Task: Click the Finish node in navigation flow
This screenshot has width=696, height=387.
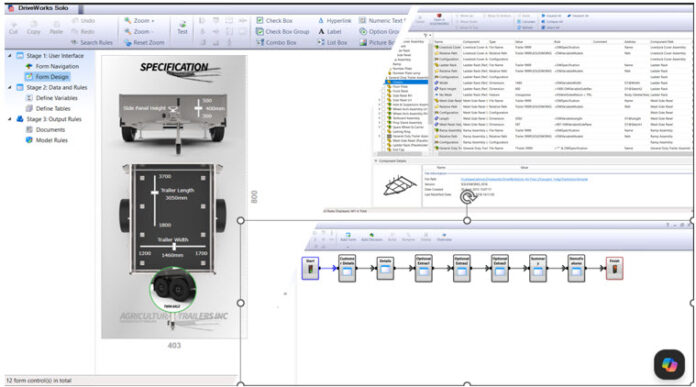Action: (x=614, y=269)
